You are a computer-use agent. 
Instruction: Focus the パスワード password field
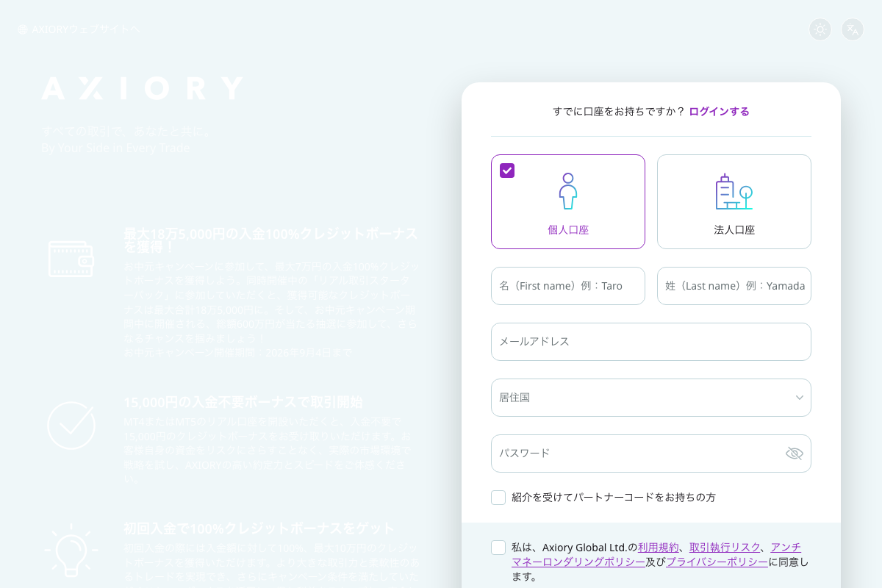pyautogui.click(x=651, y=453)
